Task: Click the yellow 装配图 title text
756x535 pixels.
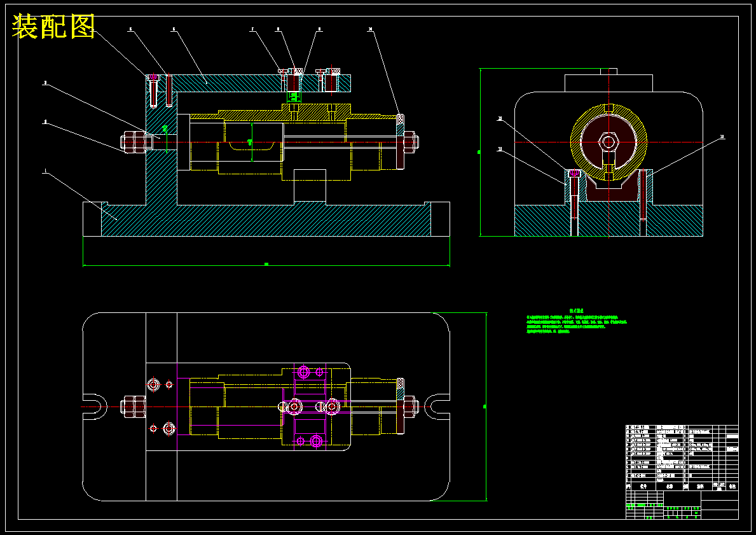Action: pyautogui.click(x=53, y=27)
